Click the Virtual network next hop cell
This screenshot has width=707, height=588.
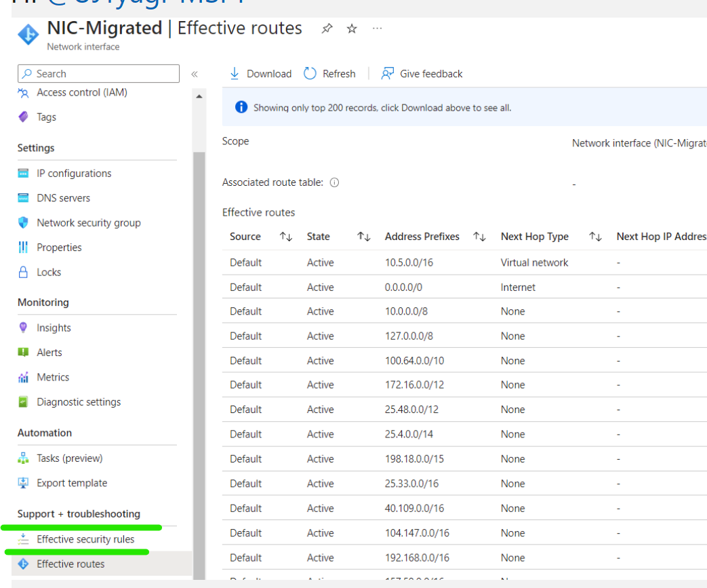coord(534,262)
